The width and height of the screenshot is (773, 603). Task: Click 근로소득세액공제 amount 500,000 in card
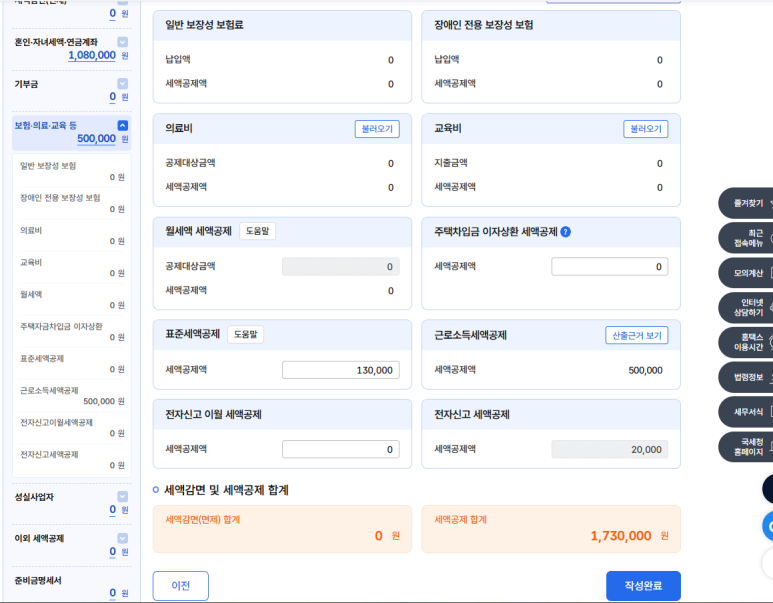point(645,370)
